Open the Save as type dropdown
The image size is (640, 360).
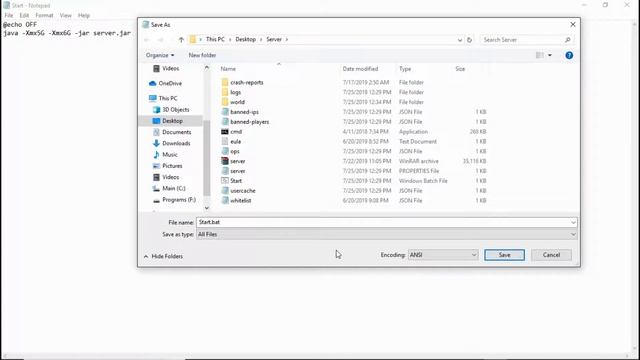387,234
